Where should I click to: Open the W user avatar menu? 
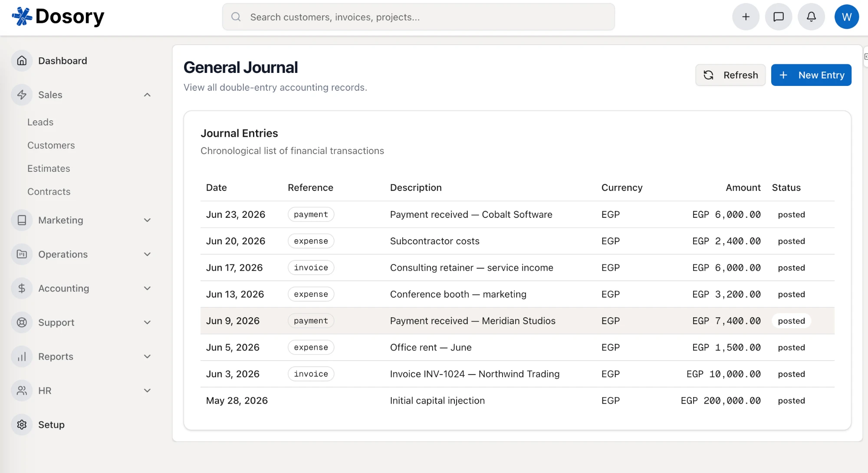[x=846, y=17]
